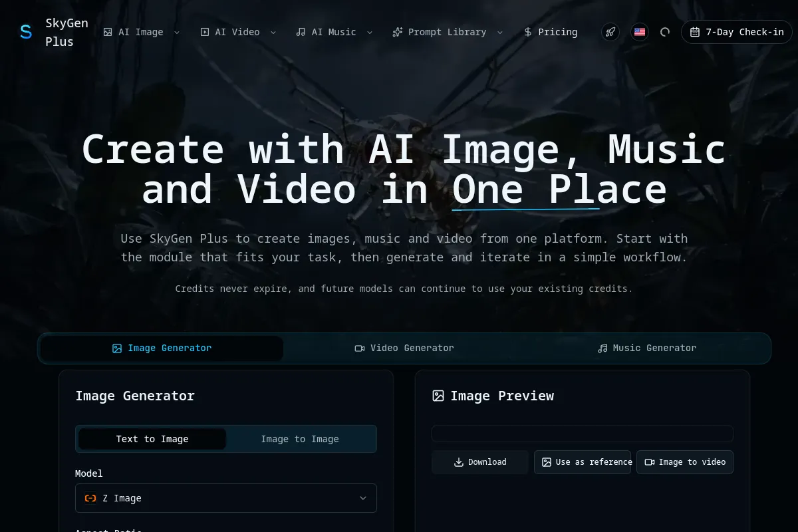
Task: Expand the AI Video chevron
Action: (x=273, y=32)
